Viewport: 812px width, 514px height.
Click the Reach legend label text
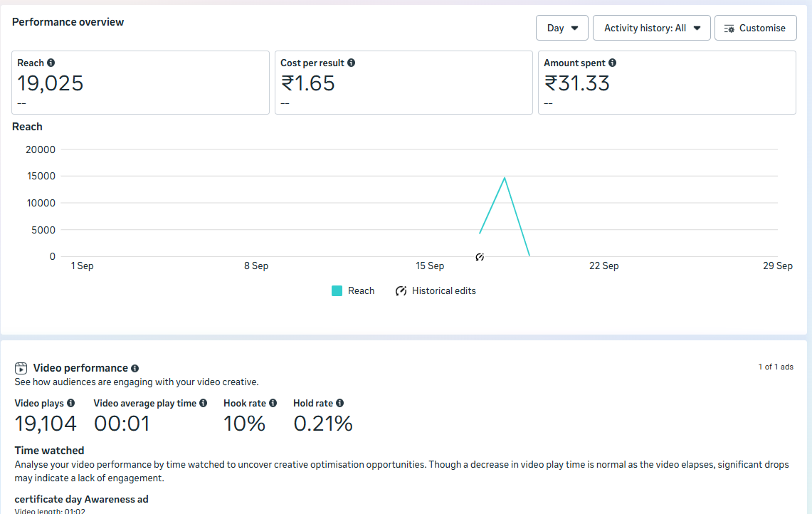click(x=361, y=290)
